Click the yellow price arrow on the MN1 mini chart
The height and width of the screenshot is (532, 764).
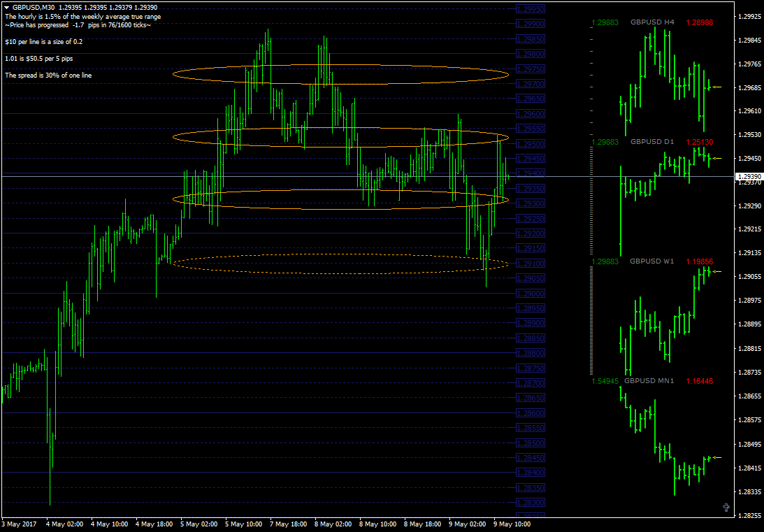click(x=716, y=457)
